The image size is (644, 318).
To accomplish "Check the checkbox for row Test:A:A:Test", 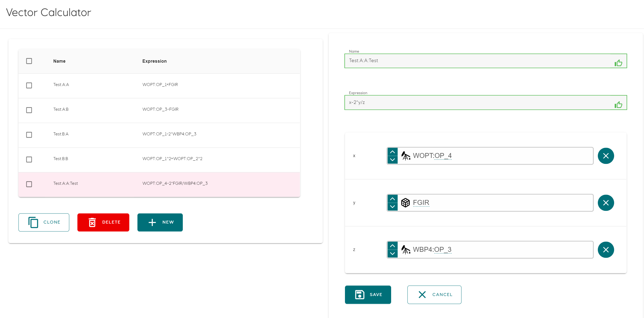I will pos(29,184).
